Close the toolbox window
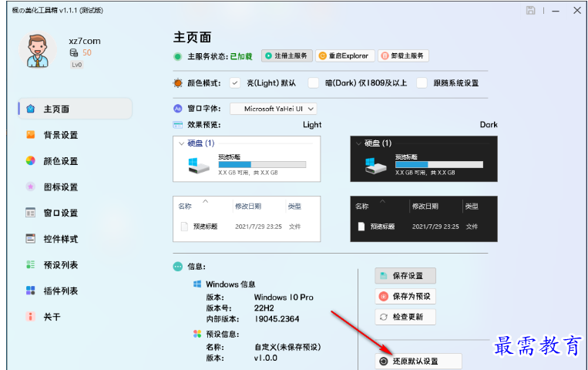Viewport: 588px width, 370px height. point(577,11)
